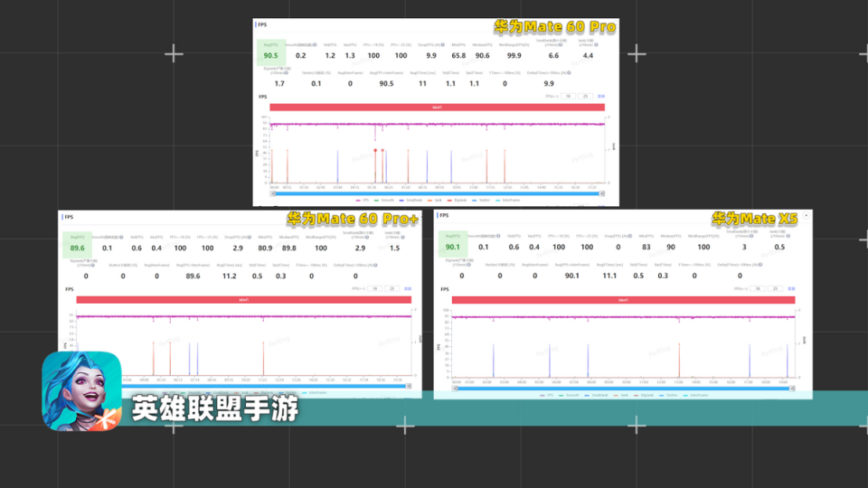Open Jank info icon in Mate 60 Pro panel
Image resolution: width=868 pixels, height=488 pixels.
tap(596, 45)
